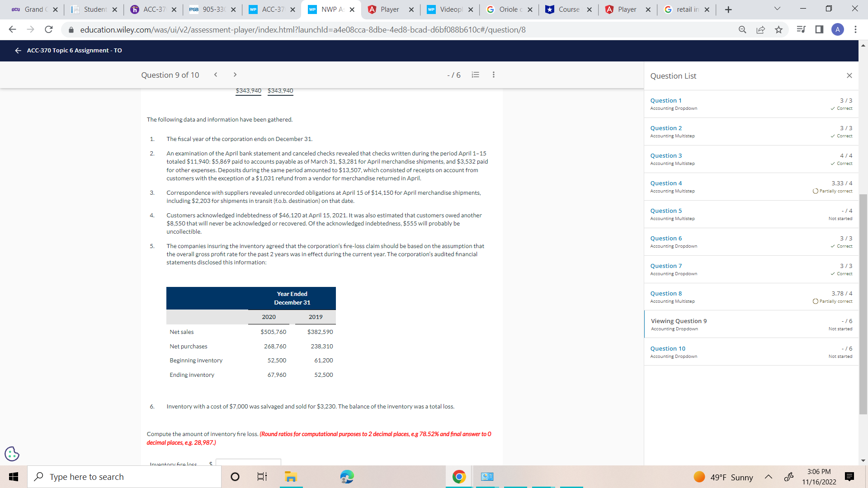Reload the assessment page

tap(49, 29)
